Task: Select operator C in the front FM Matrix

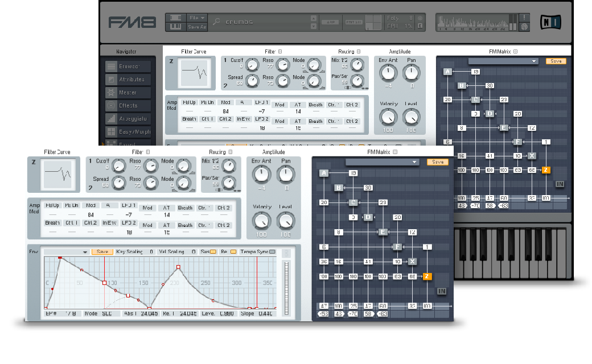Action: (353, 202)
